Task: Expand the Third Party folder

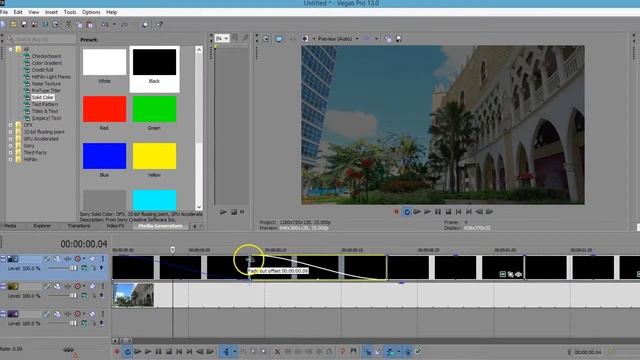Action: (x=11, y=153)
